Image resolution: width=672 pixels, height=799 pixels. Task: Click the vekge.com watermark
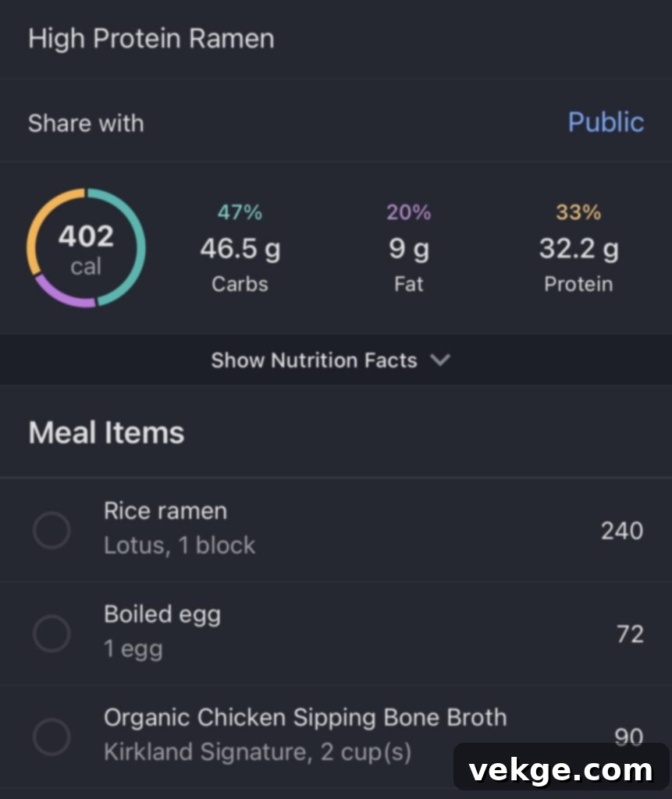coord(560,771)
